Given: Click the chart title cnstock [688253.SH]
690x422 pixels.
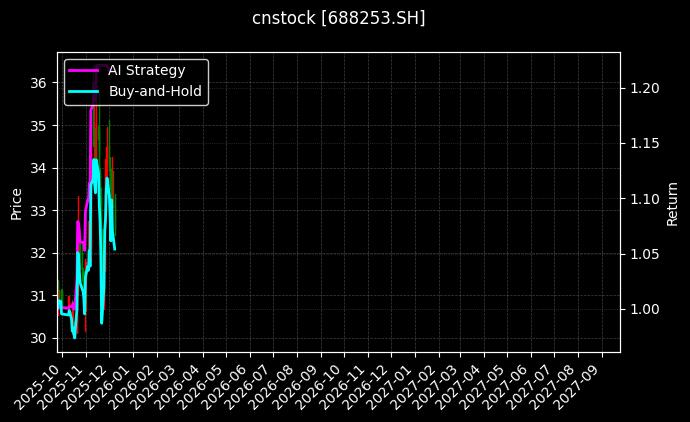Looking at the screenshot, I should 339,18.
